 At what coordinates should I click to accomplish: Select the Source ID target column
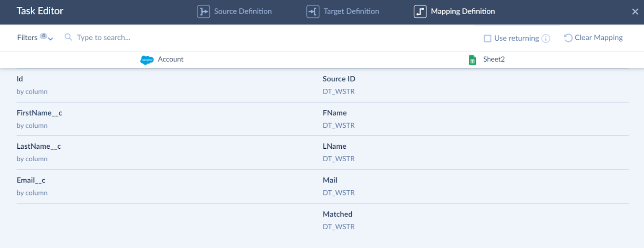[339, 85]
